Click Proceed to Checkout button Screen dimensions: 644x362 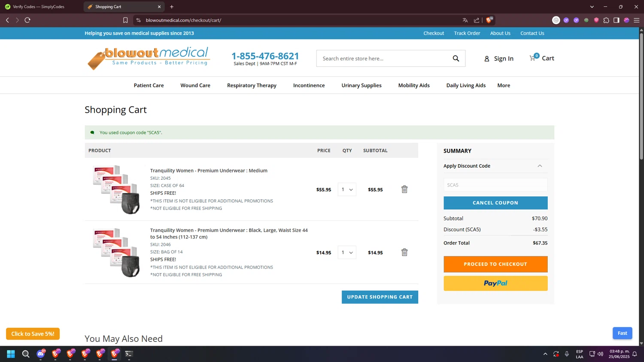495,264
